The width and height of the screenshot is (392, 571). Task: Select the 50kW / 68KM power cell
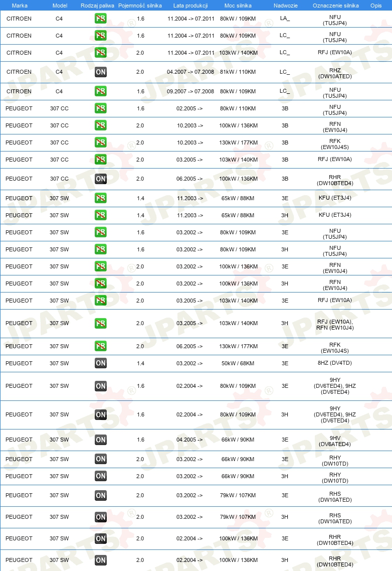[x=238, y=363]
